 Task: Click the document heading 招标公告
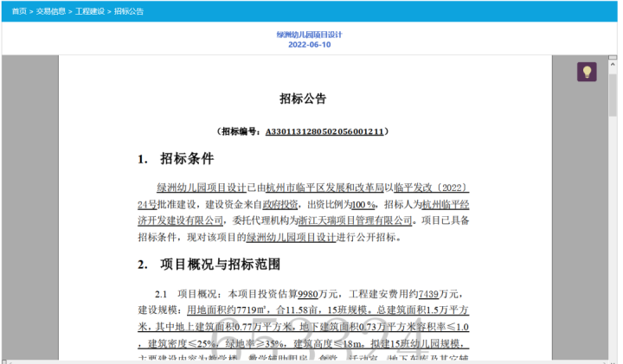[303, 98]
